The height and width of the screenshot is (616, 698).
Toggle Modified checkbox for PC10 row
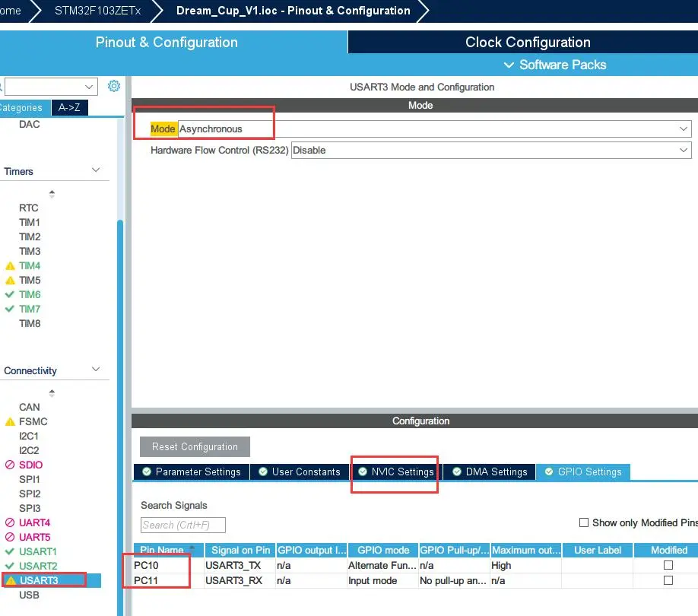(x=668, y=565)
